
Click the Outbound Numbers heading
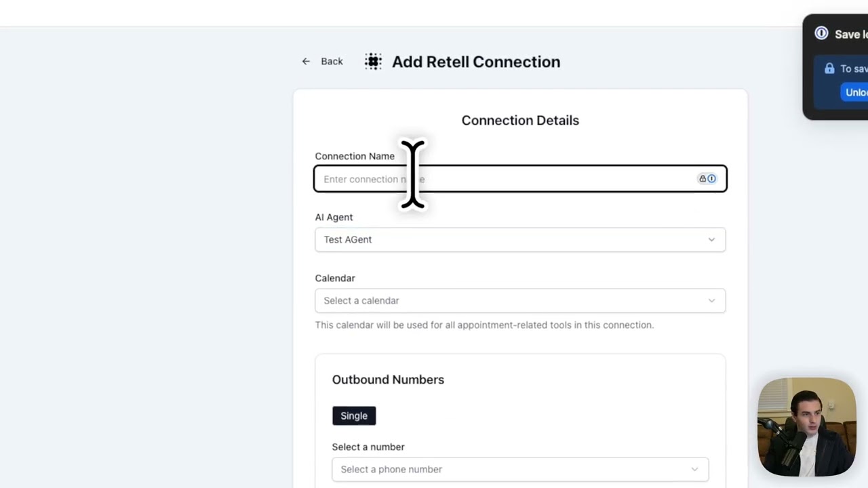click(x=388, y=380)
